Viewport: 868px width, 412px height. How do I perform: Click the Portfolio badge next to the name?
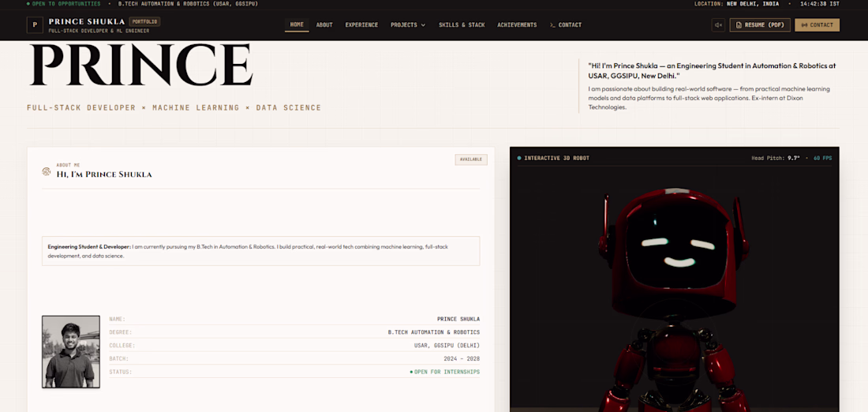coord(144,21)
